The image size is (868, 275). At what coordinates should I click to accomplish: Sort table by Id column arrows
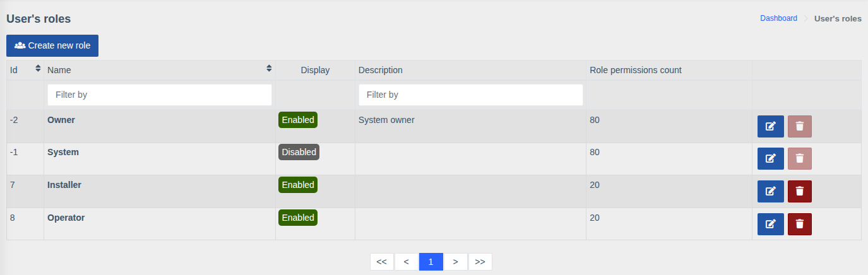click(x=38, y=68)
